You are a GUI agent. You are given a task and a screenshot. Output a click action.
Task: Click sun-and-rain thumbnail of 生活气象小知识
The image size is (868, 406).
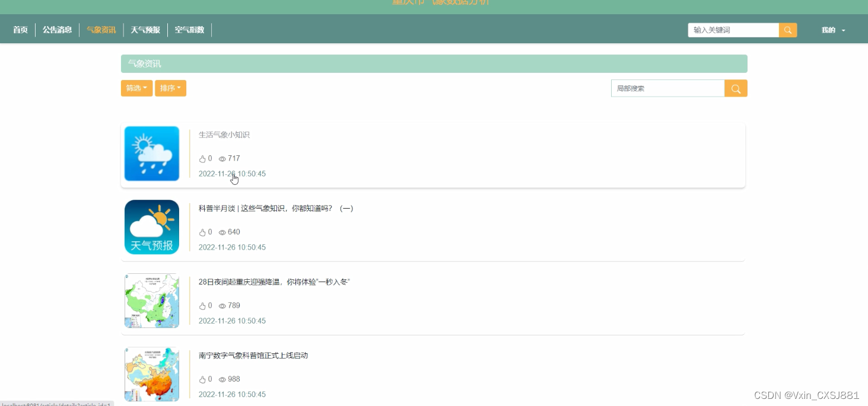[x=152, y=154]
